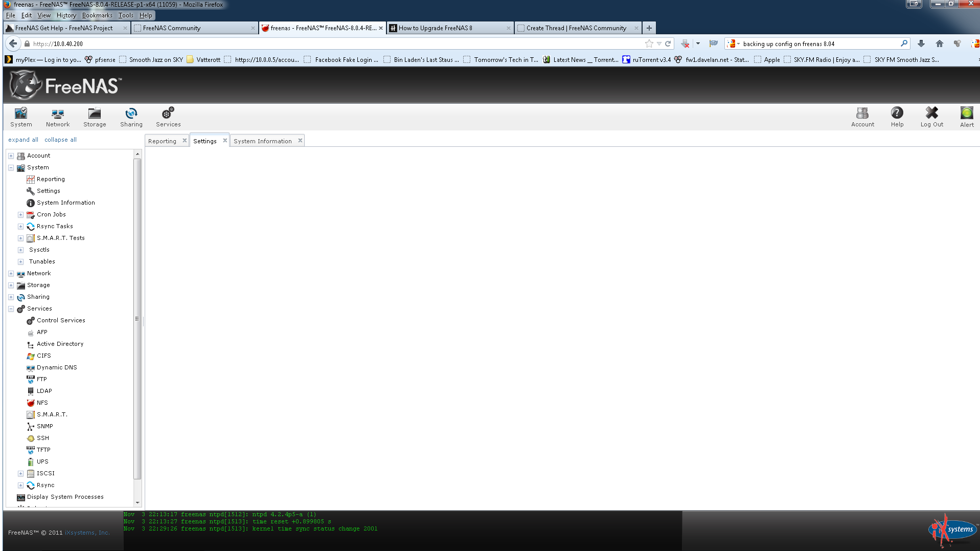Open CIFS service settings
The width and height of the screenshot is (980, 551).
(43, 356)
